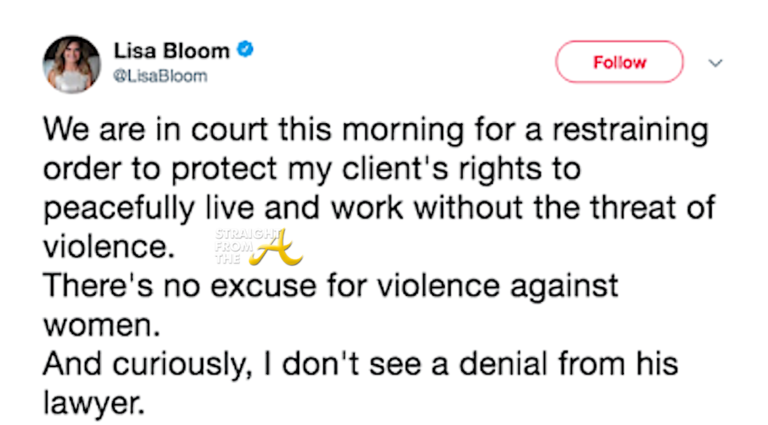Open the chevron menu beside Follow
This screenshot has height=425, width=768.
(x=715, y=62)
